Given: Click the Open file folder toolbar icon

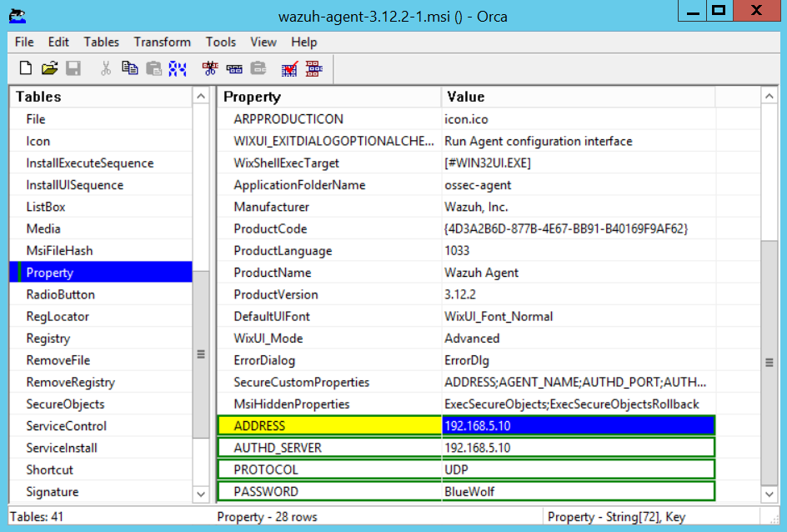Looking at the screenshot, I should 50,68.
